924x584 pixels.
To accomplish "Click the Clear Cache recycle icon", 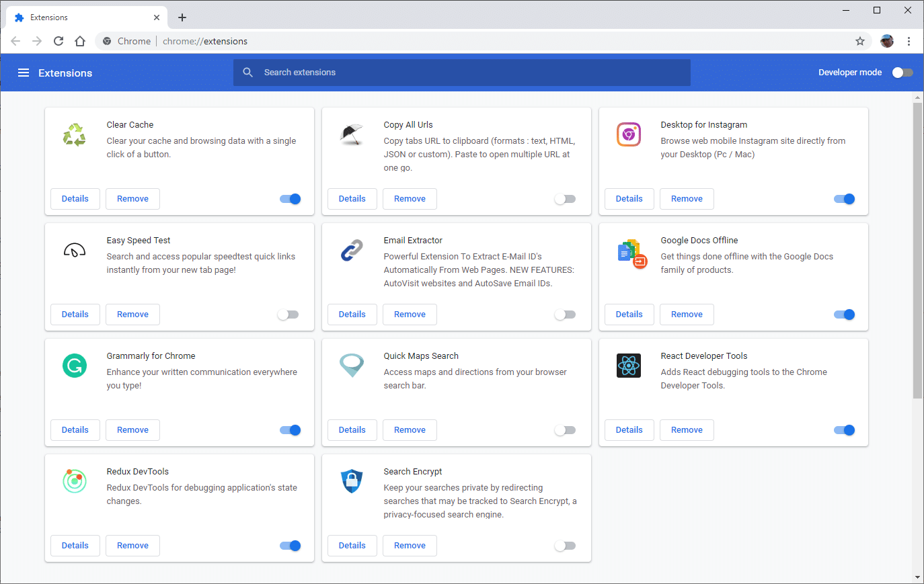I will [76, 134].
